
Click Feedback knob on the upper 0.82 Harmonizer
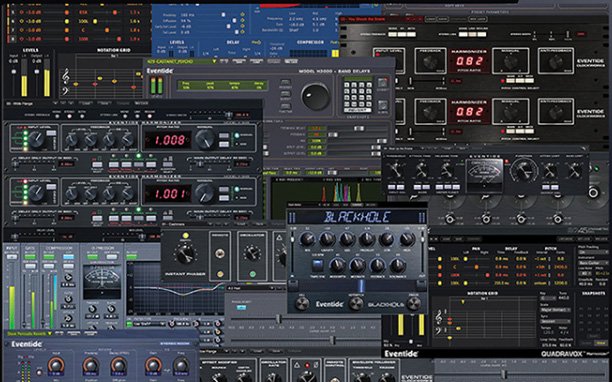pyautogui.click(x=430, y=61)
